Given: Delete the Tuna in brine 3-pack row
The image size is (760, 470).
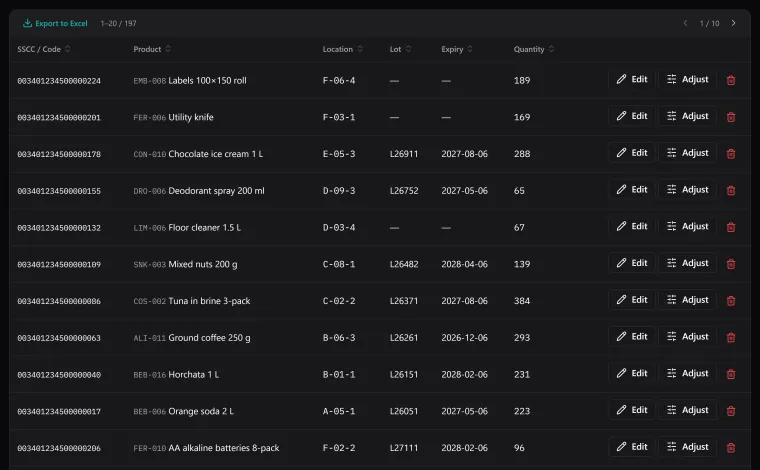Looking at the screenshot, I should tap(731, 301).
